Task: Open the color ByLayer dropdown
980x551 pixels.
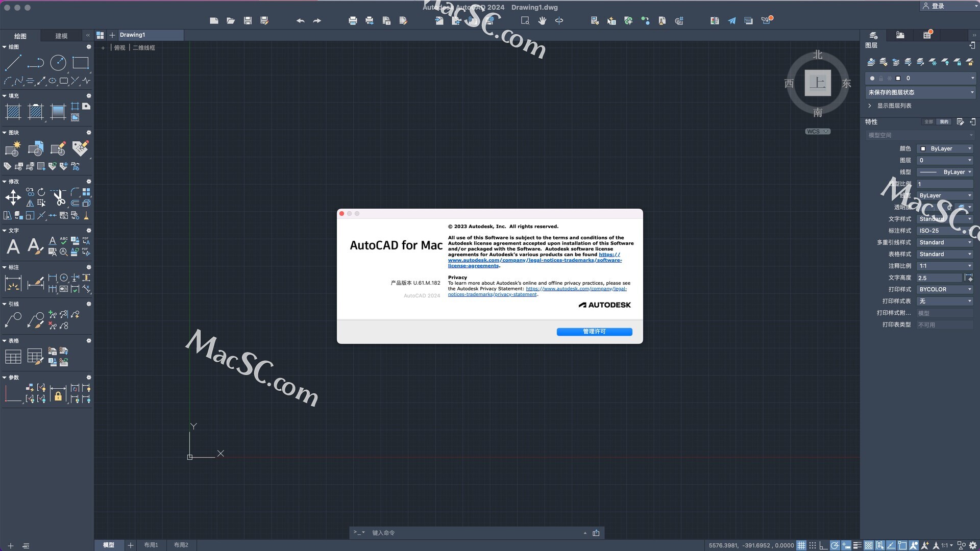Action: pyautogui.click(x=945, y=148)
